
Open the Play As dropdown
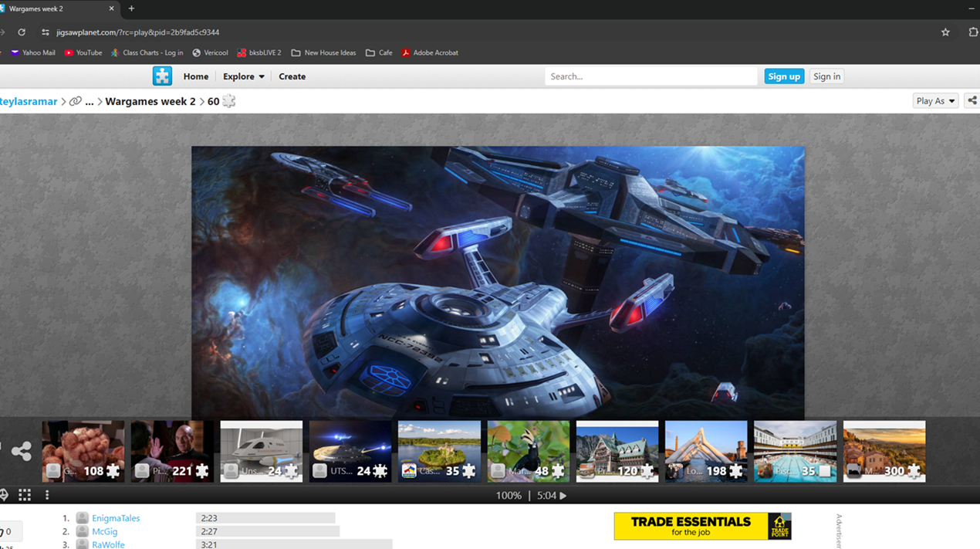(x=934, y=101)
